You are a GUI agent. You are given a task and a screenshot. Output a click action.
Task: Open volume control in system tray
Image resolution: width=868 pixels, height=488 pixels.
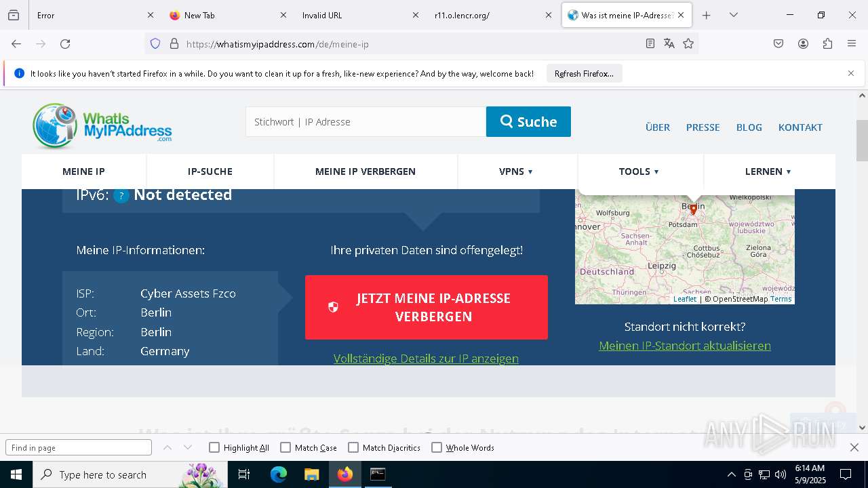(781, 474)
